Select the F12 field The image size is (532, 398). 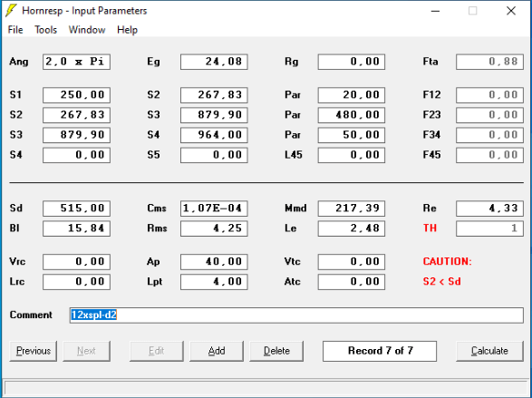click(x=489, y=94)
